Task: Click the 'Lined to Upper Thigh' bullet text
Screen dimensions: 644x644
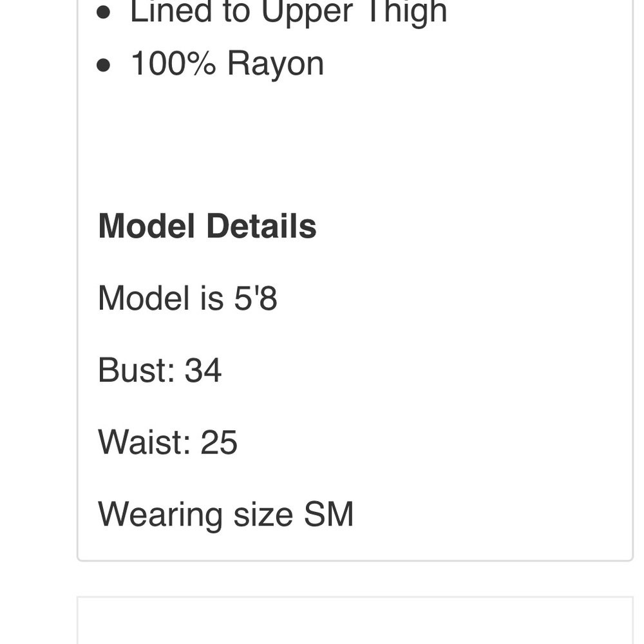Action: point(288,12)
